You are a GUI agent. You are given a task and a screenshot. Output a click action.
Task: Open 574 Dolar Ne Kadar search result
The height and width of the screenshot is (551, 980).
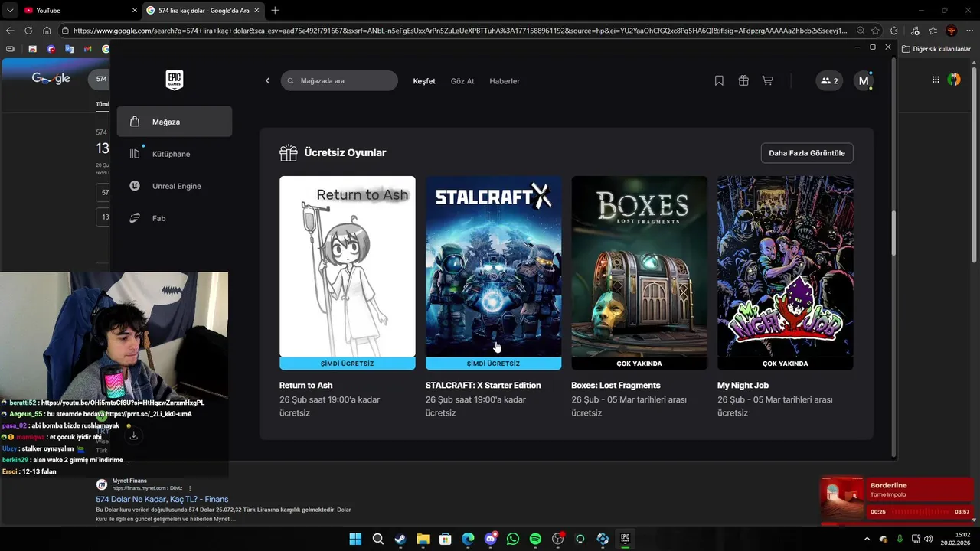coord(162,499)
